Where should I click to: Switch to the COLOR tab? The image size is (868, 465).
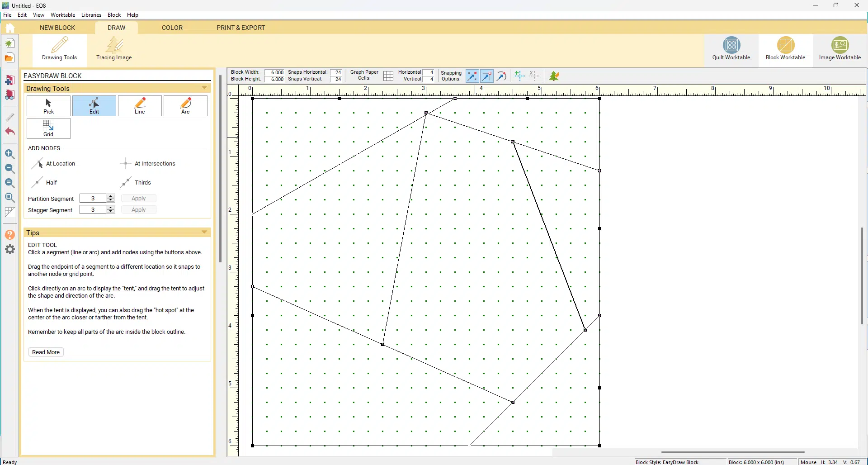172,28
